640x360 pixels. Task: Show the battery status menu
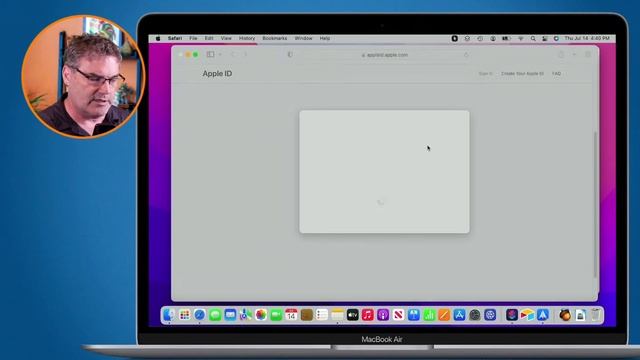[506, 38]
